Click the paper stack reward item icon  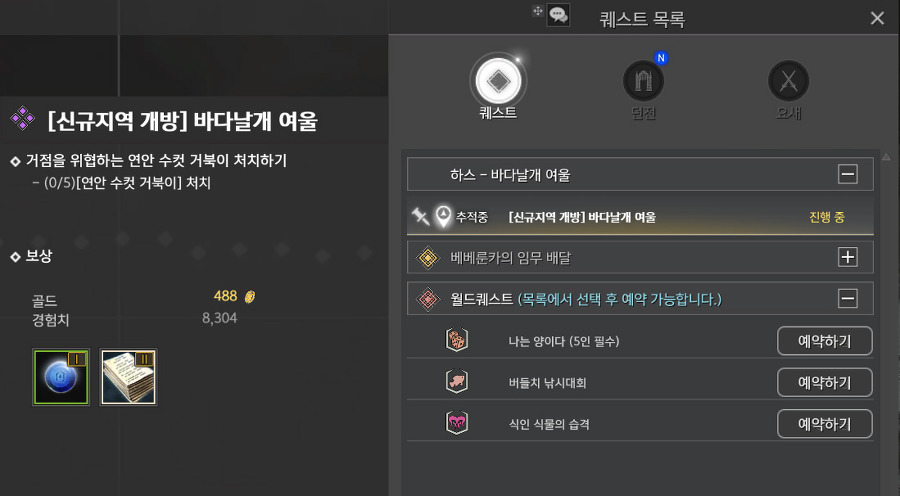(x=129, y=377)
